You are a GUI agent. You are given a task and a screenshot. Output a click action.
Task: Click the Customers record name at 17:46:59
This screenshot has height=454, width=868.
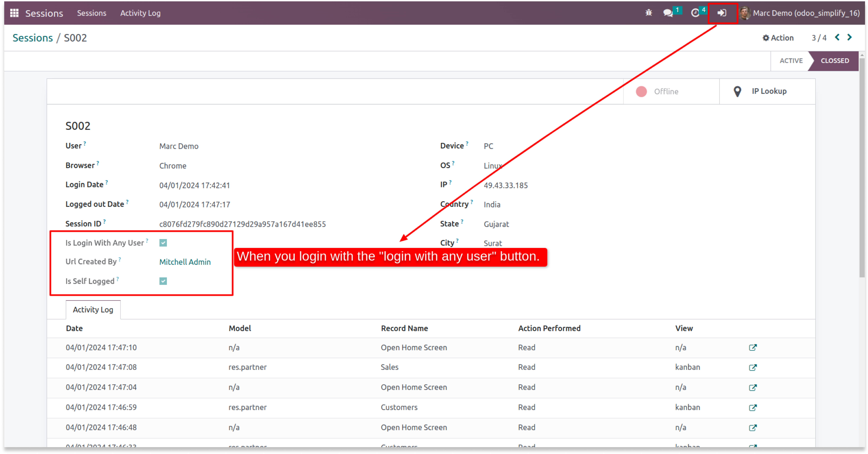[399, 408]
